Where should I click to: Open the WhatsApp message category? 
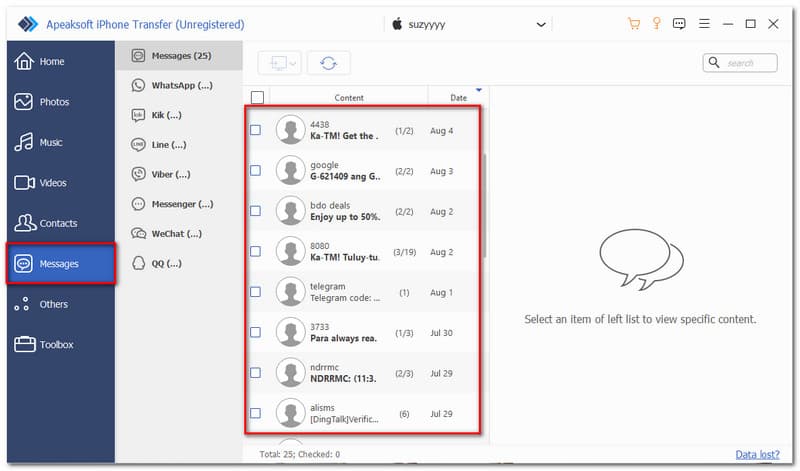179,85
